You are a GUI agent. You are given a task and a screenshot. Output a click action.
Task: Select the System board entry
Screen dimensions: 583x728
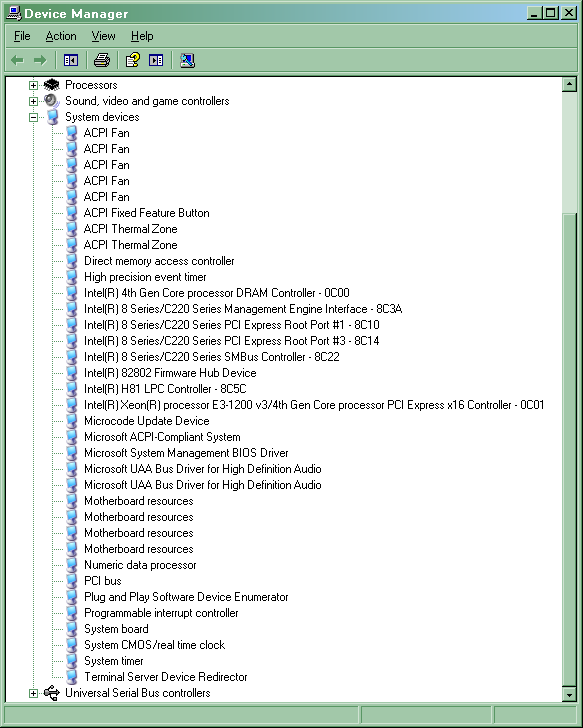[x=116, y=629]
